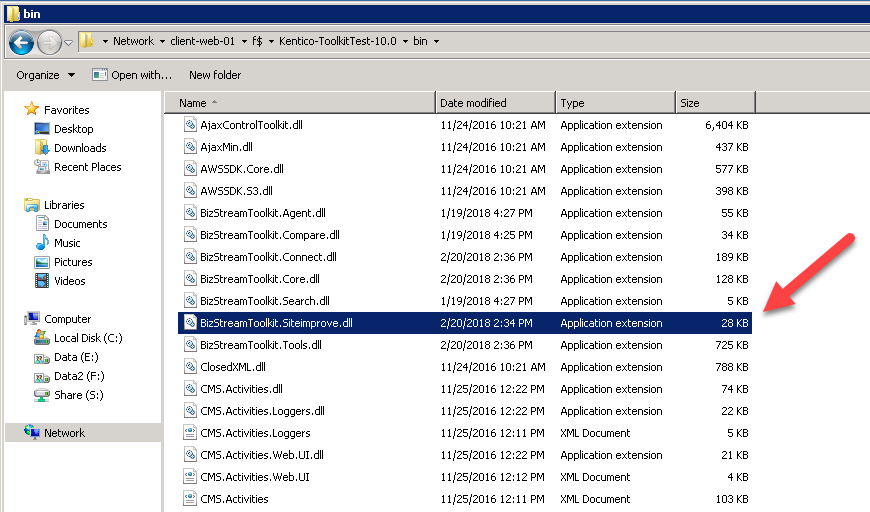Click the Favorites star icon

[32, 109]
